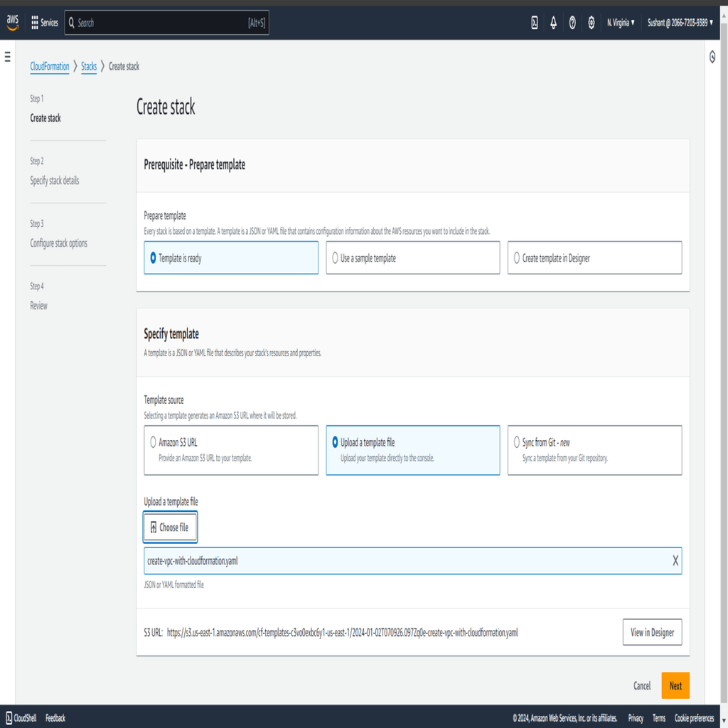Remove the uploaded yaml file with X

coord(675,560)
